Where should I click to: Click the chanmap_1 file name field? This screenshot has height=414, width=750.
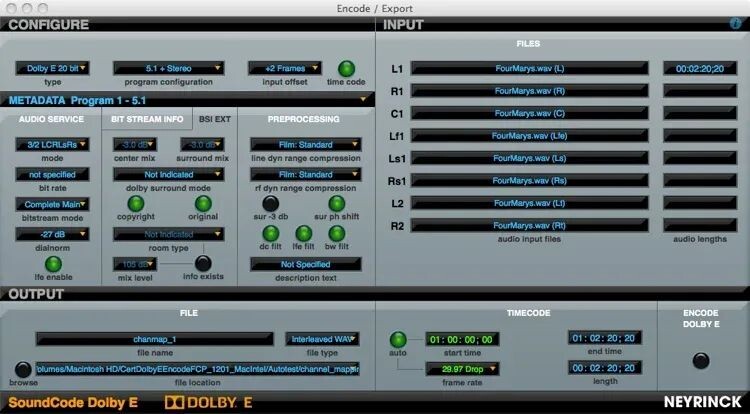pos(154,339)
